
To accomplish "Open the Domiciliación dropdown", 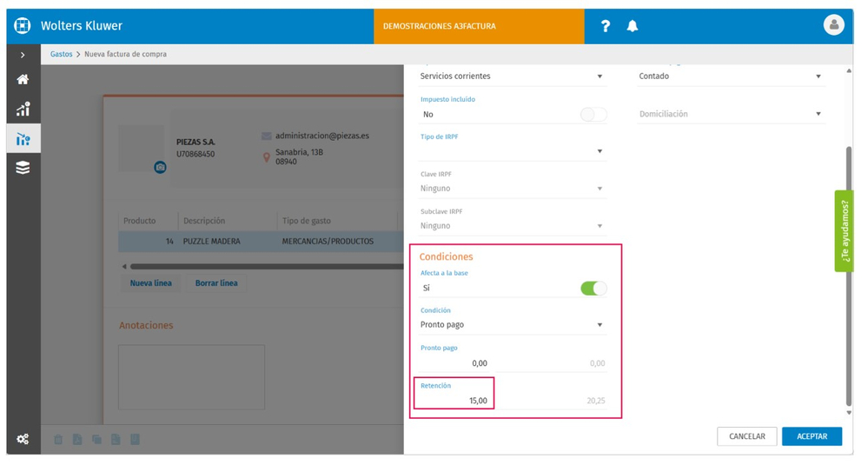I will pos(732,114).
